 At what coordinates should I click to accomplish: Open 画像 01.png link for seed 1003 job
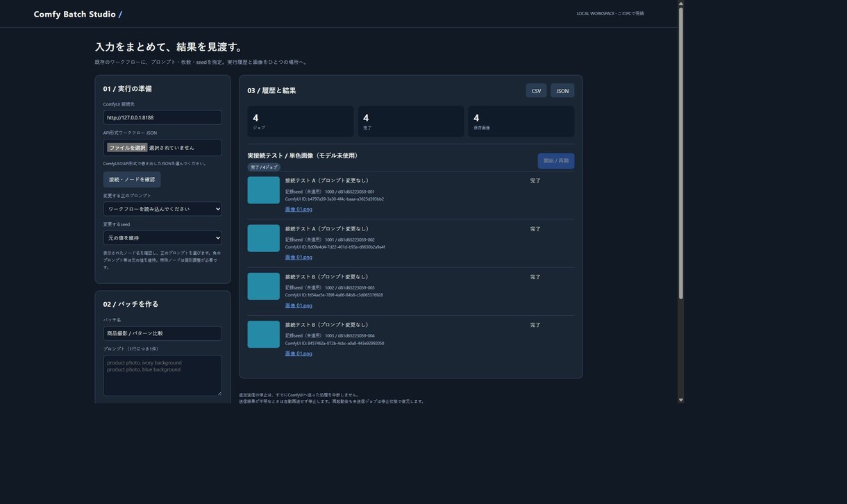[299, 353]
